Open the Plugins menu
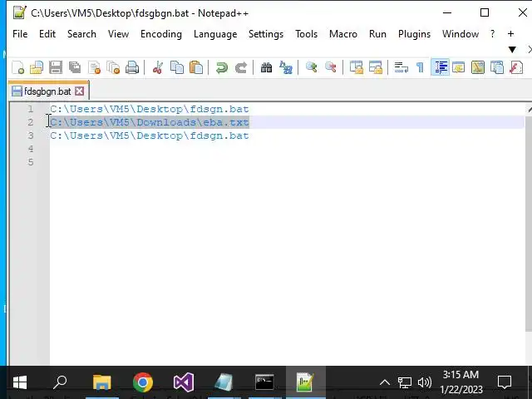This screenshot has width=532, height=399. 414,34
